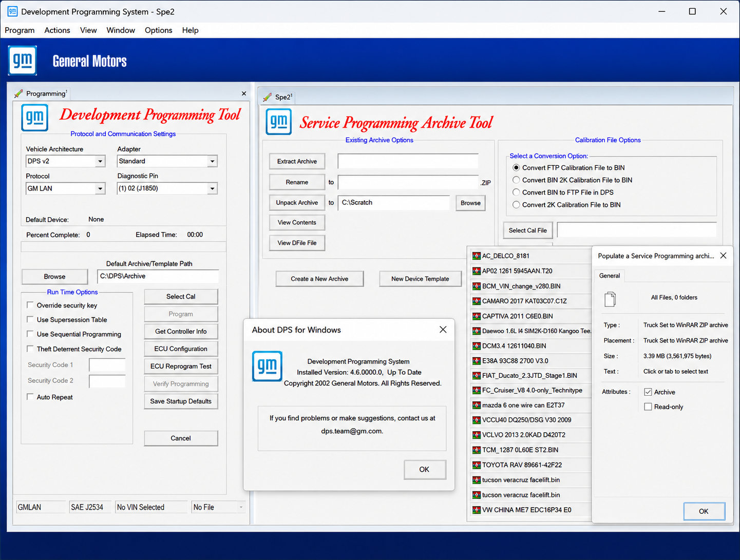Select Convert BIN to FTP File in DPS

point(516,192)
